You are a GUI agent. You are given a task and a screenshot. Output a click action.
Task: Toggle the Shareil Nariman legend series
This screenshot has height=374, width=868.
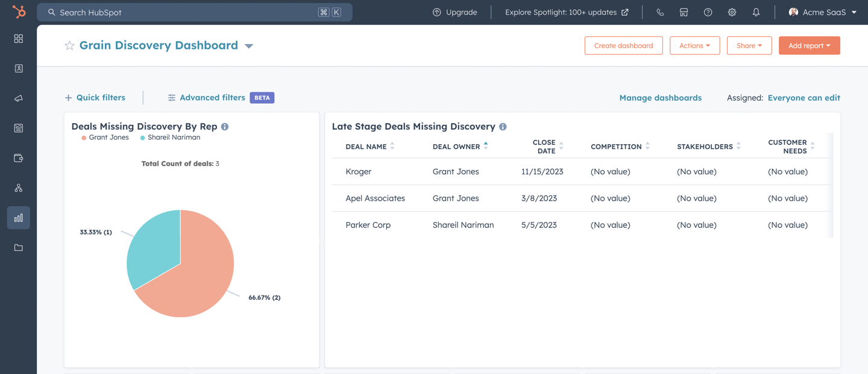tap(170, 138)
